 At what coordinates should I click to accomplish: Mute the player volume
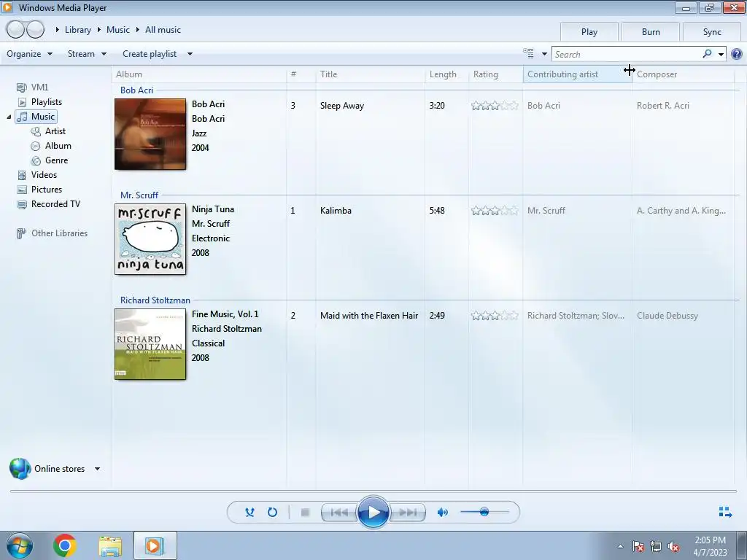[x=443, y=513]
